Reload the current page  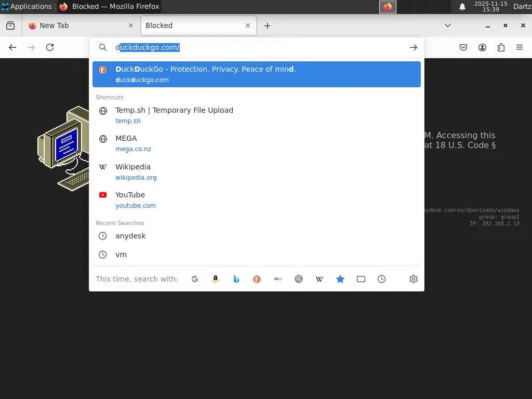point(50,47)
